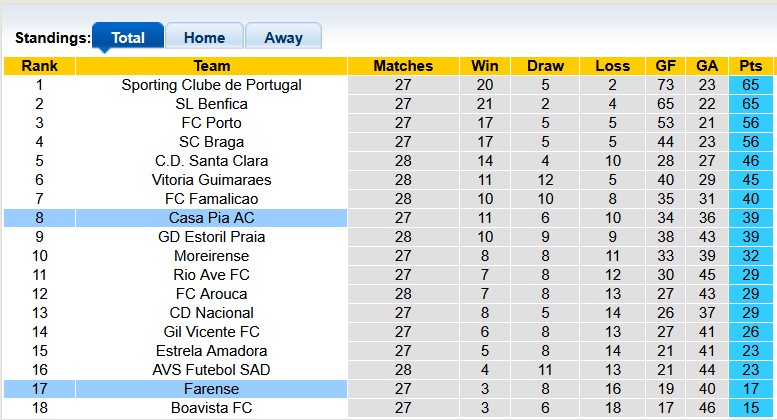Click the Win column header
The width and height of the screenshot is (777, 420).
pos(485,66)
